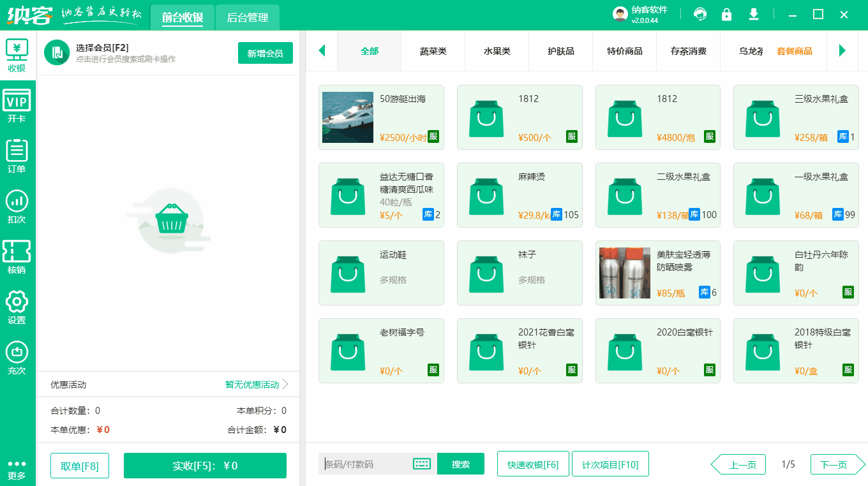Select the 水果类 category tab
Image resolution: width=868 pixels, height=486 pixels.
497,51
